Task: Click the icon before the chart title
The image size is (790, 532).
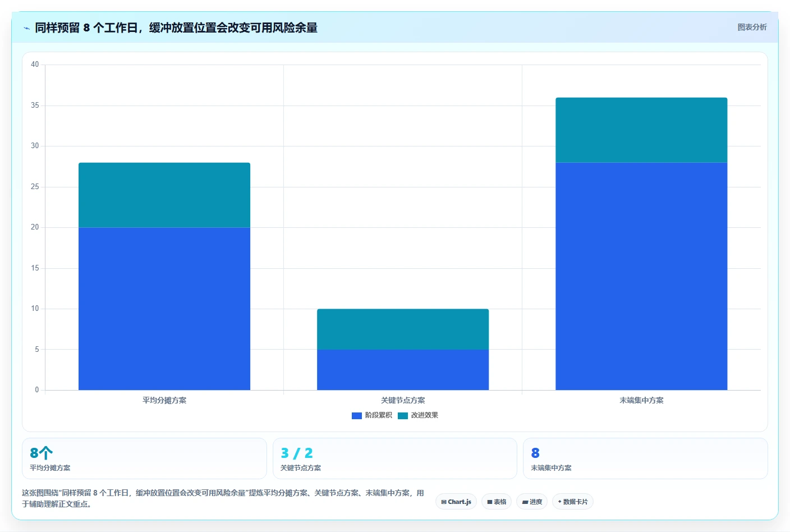Action: coord(26,27)
